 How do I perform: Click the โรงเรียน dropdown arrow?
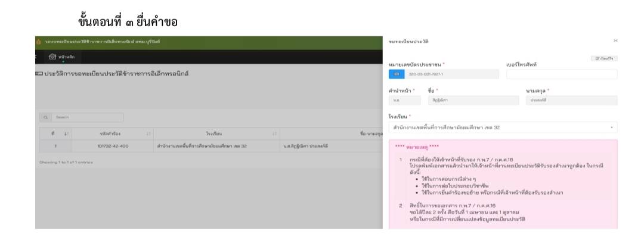coord(612,128)
